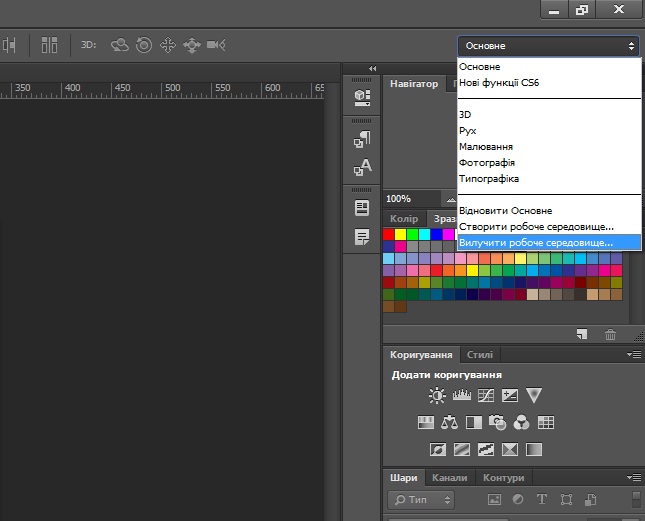Switch to the Контури tab
Image resolution: width=645 pixels, height=521 pixels.
pos(503,478)
